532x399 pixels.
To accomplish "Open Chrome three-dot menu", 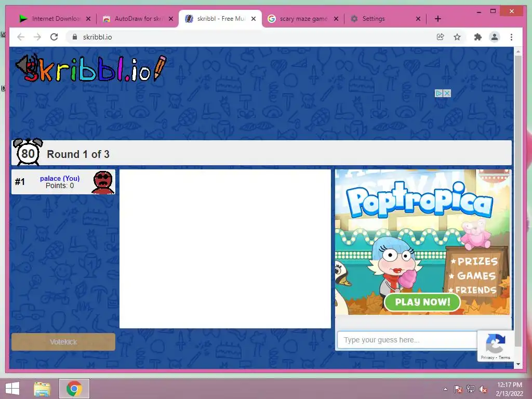I will (x=511, y=37).
